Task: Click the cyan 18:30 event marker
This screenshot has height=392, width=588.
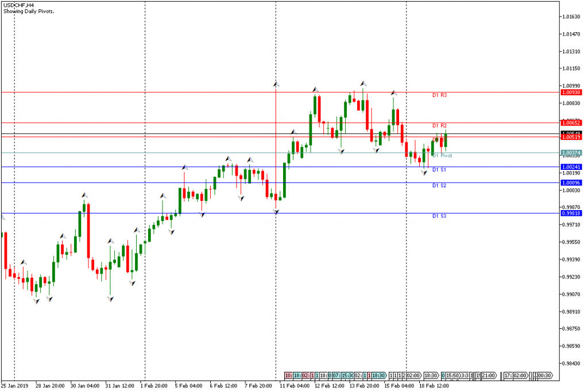Action: tap(378, 375)
